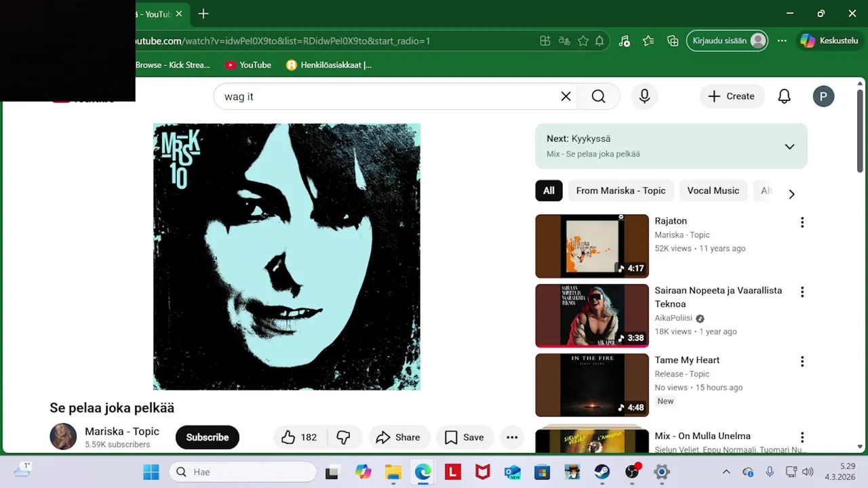Open Steam from the taskbar

602,472
